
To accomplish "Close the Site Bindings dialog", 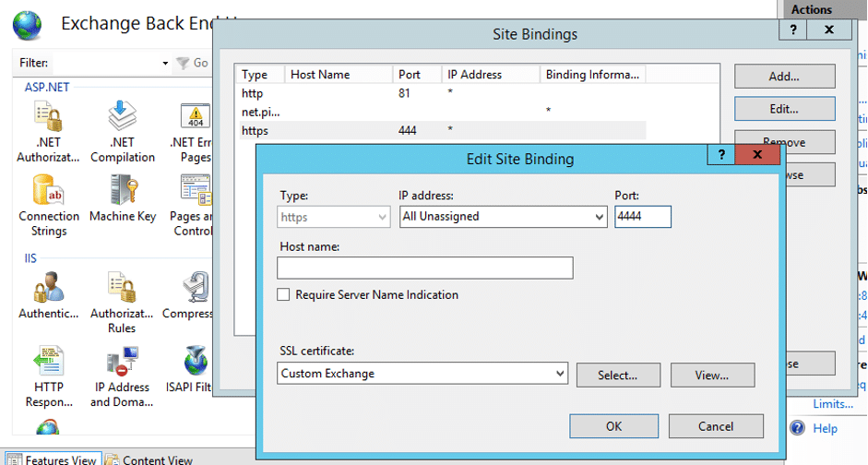I will click(x=828, y=30).
